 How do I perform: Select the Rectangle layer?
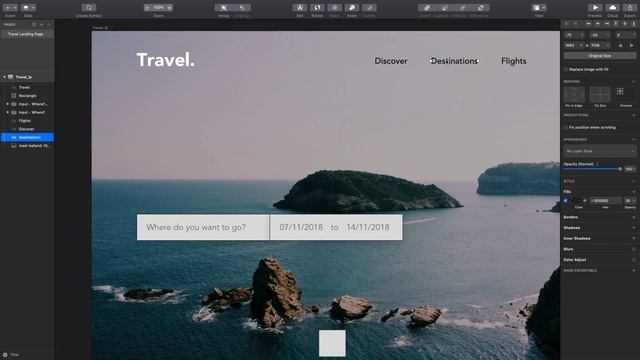[27, 96]
